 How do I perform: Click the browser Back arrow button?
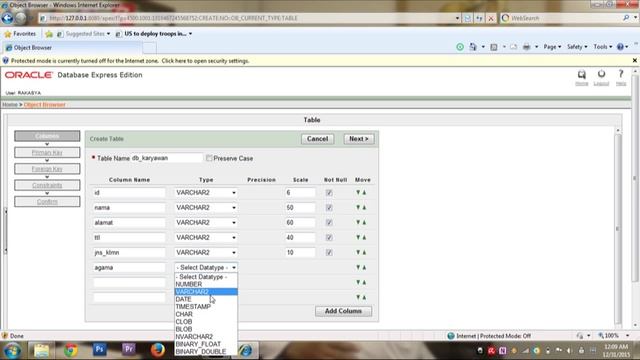point(7,18)
